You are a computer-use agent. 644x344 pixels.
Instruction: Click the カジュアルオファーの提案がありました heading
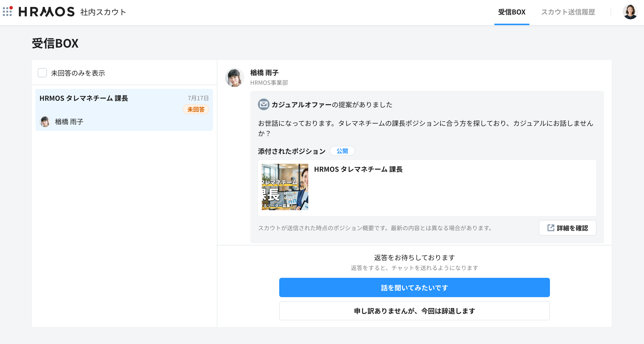[x=332, y=105]
